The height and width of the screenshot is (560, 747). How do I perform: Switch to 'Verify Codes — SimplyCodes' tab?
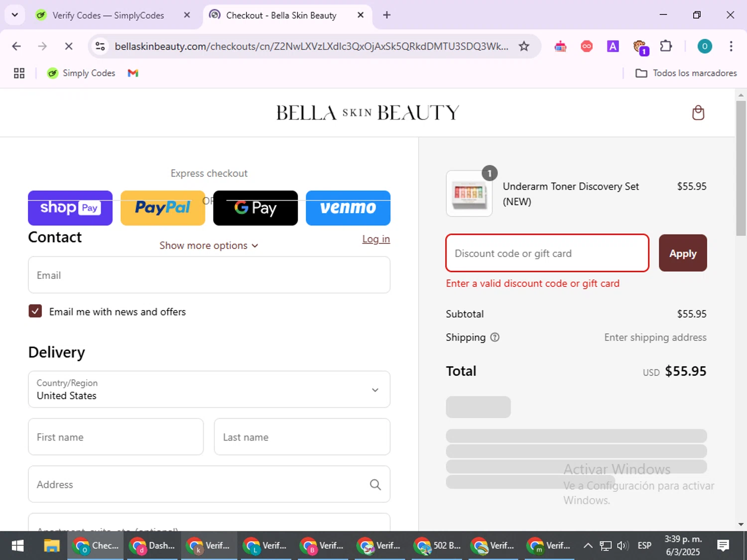click(108, 15)
